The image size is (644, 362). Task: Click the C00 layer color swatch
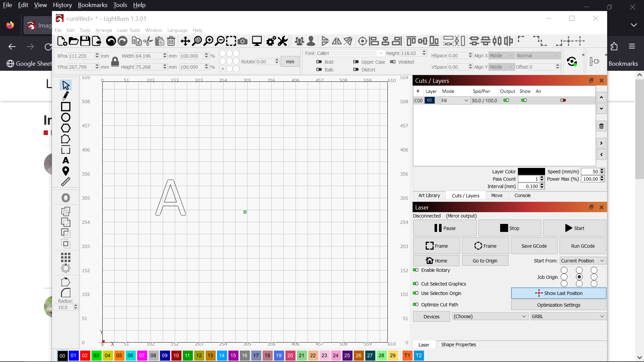(x=429, y=100)
